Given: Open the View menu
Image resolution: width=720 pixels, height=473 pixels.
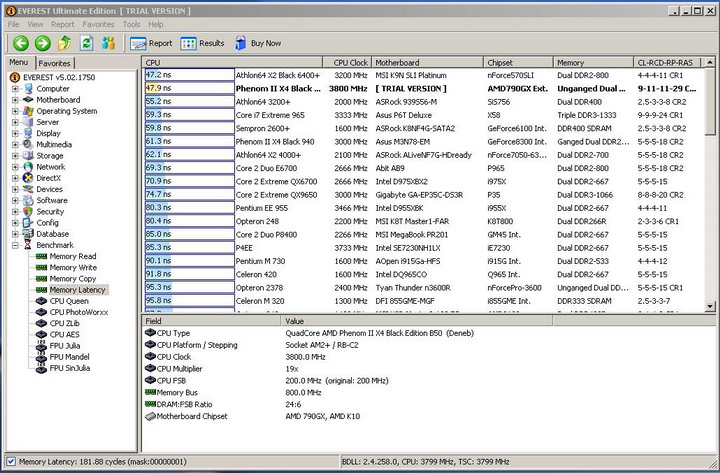Looking at the screenshot, I should 35,24.
